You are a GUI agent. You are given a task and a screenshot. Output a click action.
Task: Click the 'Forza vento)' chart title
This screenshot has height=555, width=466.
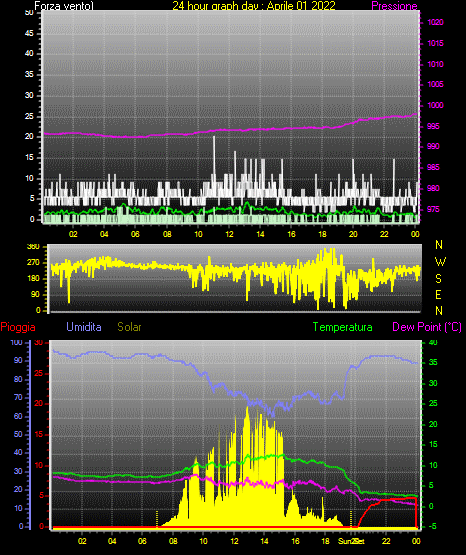64,6
